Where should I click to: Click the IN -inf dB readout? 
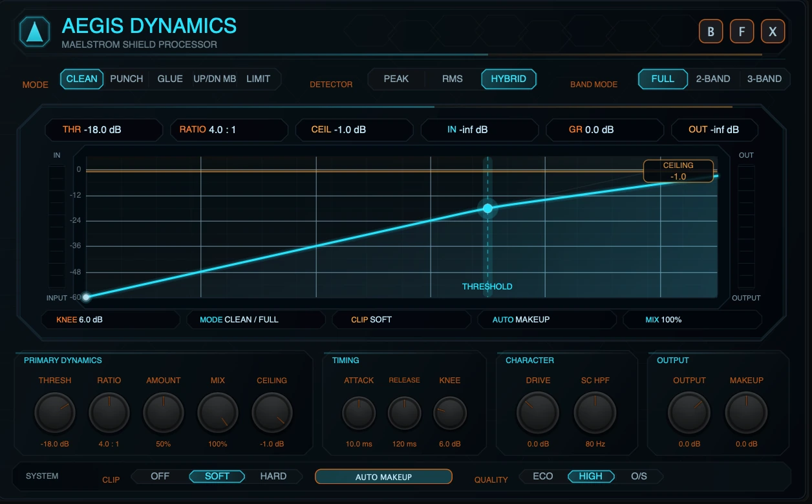(x=480, y=130)
